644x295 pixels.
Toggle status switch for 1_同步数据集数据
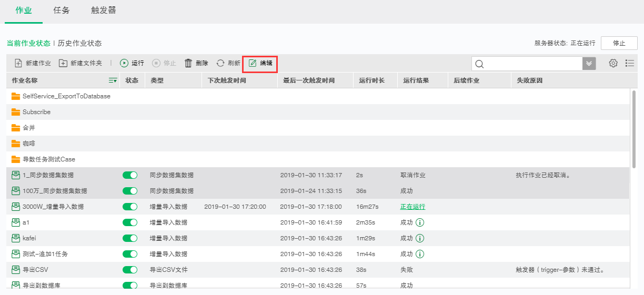click(x=129, y=175)
